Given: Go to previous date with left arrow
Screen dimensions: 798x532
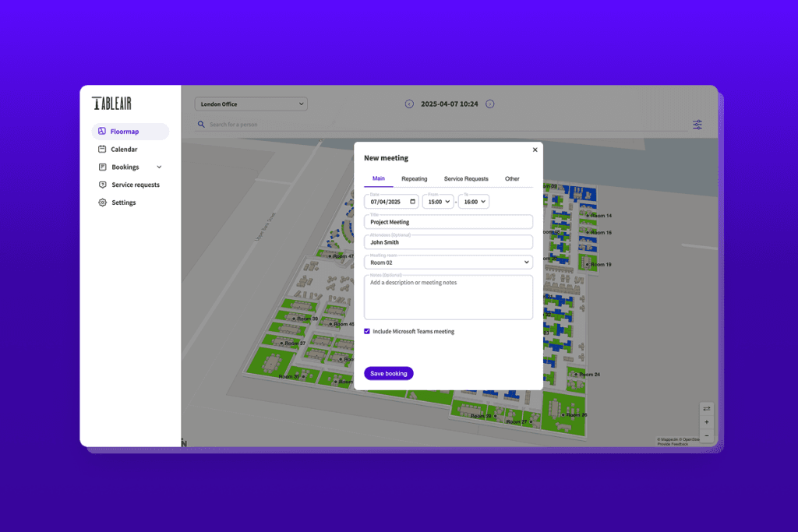Looking at the screenshot, I should (x=409, y=104).
